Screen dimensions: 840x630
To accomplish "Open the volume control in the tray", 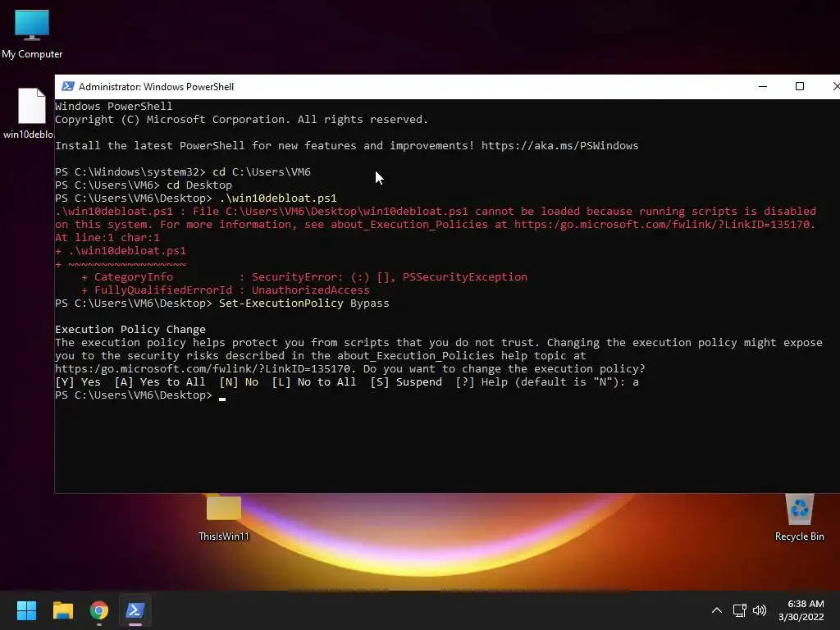I will [760, 610].
